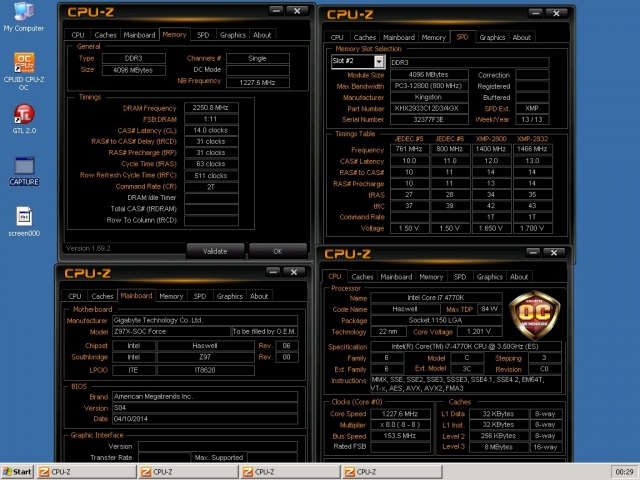Click the screen000 file icon on desktop

(x=23, y=217)
